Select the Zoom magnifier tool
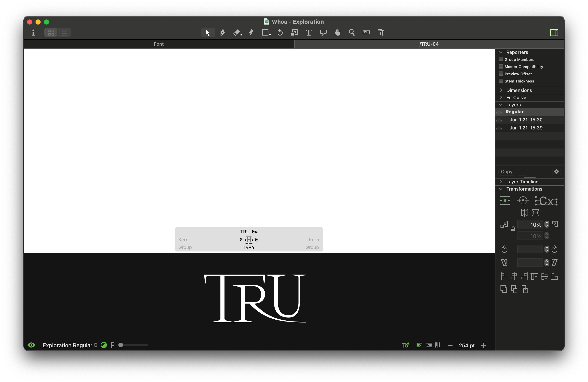Viewport: 588px width, 382px height. (x=351, y=32)
